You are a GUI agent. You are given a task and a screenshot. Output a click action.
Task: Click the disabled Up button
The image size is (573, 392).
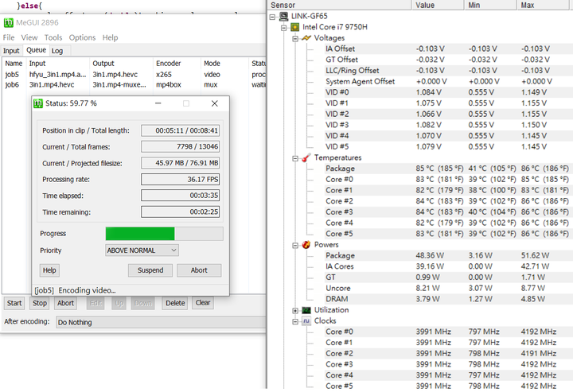point(119,303)
